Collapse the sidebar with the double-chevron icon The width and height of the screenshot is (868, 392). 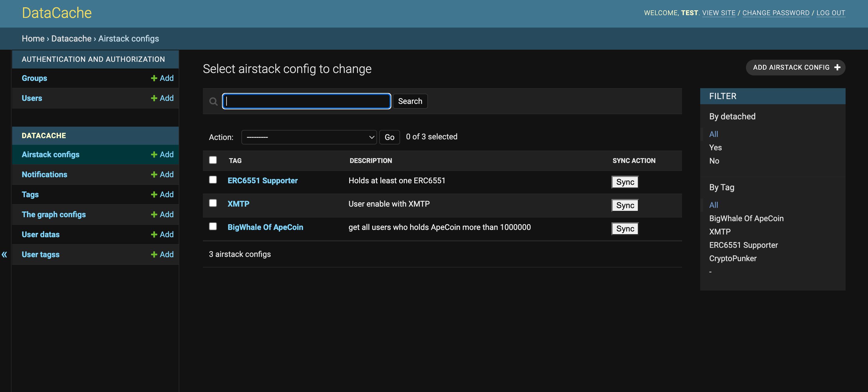click(4, 254)
